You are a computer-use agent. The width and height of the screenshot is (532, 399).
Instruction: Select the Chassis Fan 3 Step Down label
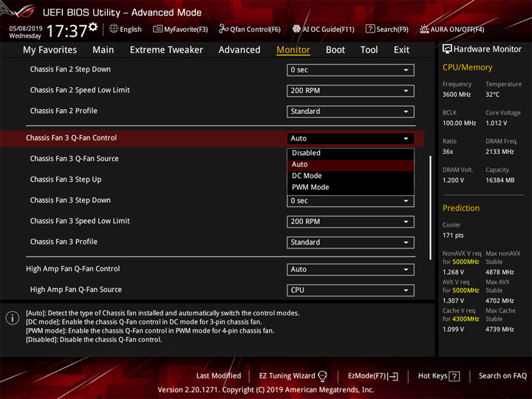coord(70,200)
